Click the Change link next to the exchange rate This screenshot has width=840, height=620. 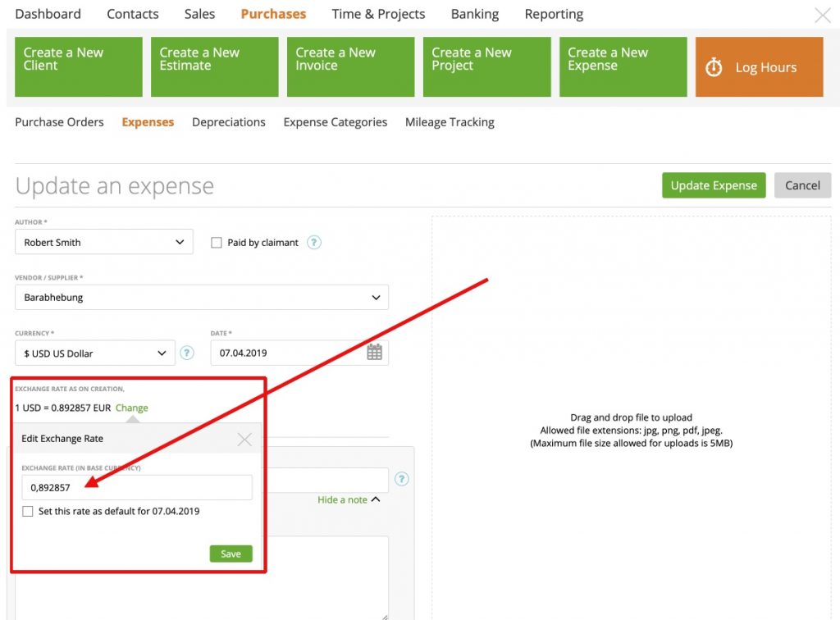pos(131,408)
